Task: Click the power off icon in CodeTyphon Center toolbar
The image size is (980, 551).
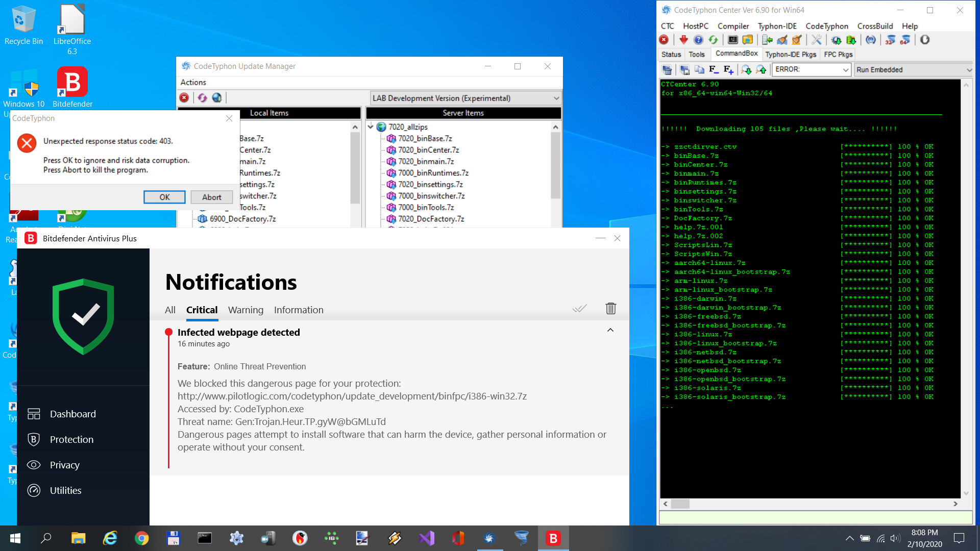Action: tap(925, 40)
